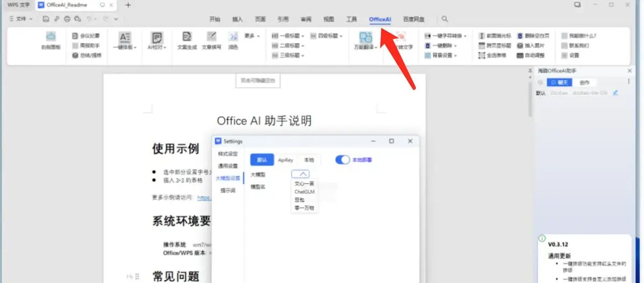Switch to the 开始 ribbon tab
Viewport: 644px width, 283px height.
pos(215,19)
